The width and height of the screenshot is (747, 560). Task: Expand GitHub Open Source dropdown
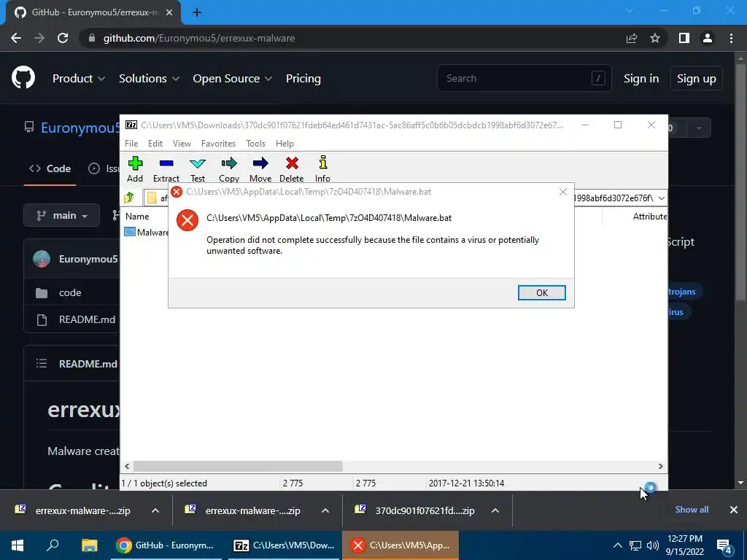[232, 79]
